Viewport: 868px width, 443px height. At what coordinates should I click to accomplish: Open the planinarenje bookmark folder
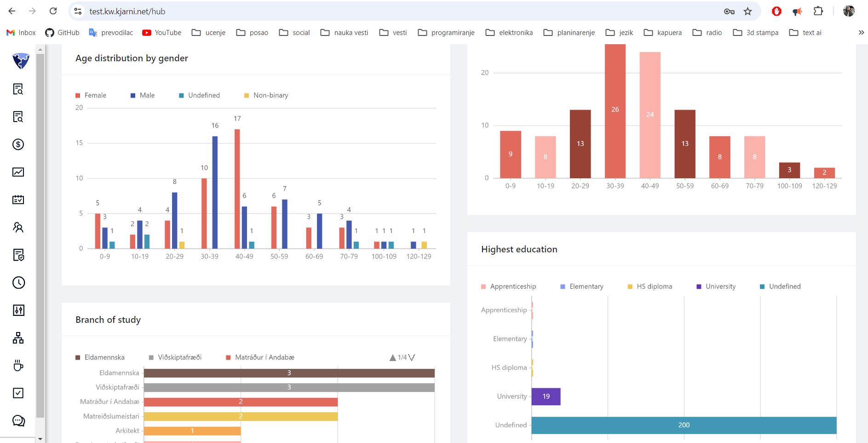pyautogui.click(x=569, y=32)
